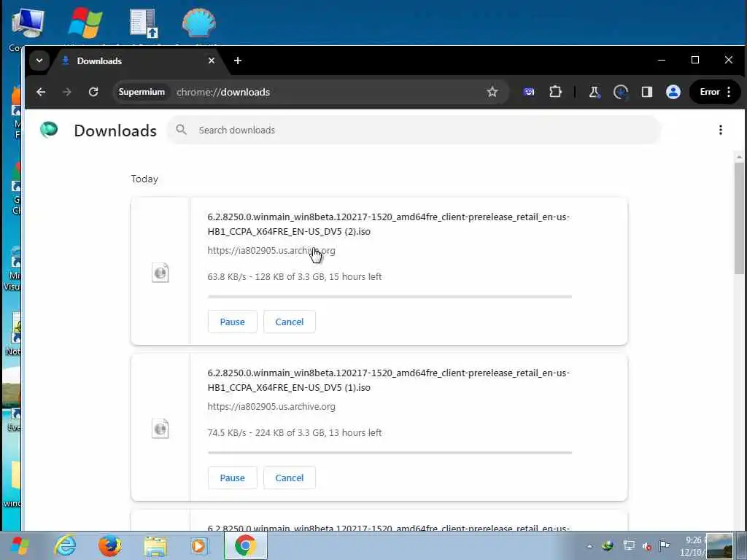Open the Chrome Labs flask icon
This screenshot has height=560, width=747.
pos(594,92)
